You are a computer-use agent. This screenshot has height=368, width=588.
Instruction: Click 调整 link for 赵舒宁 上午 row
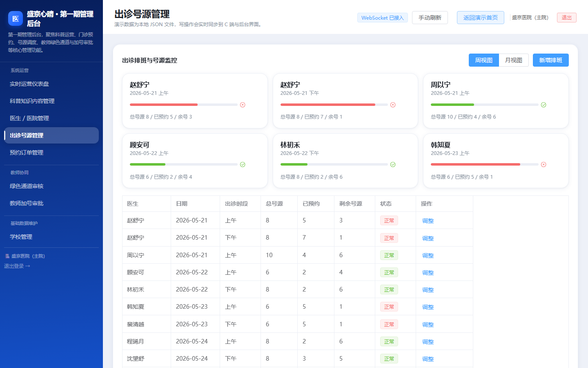(x=428, y=221)
